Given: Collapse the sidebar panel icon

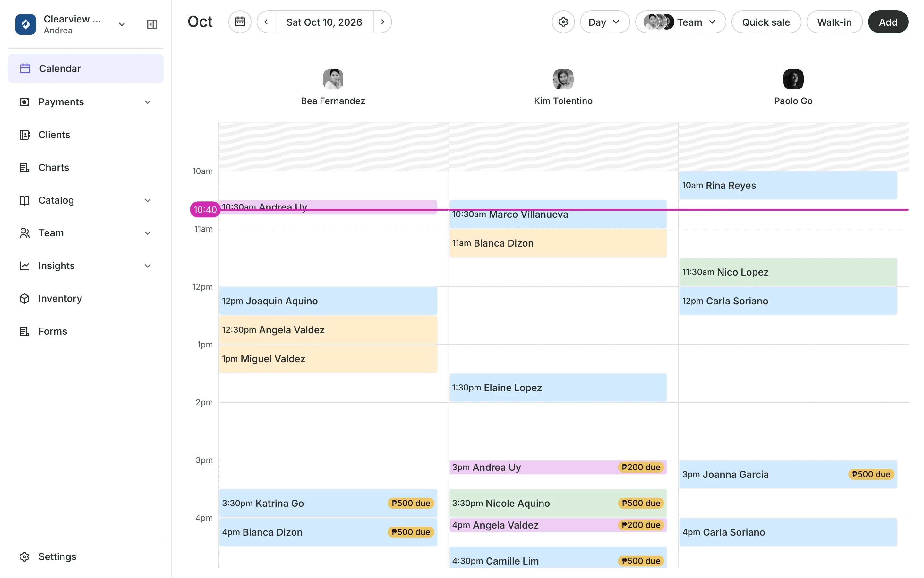Looking at the screenshot, I should point(152,24).
